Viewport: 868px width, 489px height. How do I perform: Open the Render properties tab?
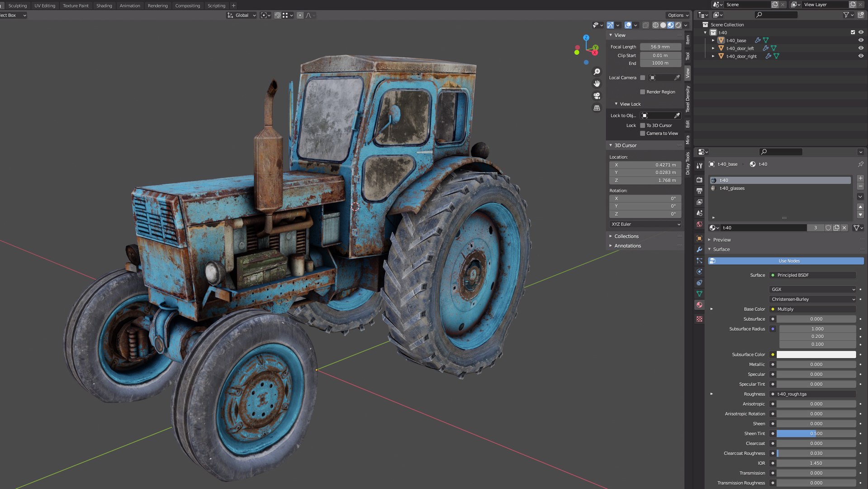[699, 180]
